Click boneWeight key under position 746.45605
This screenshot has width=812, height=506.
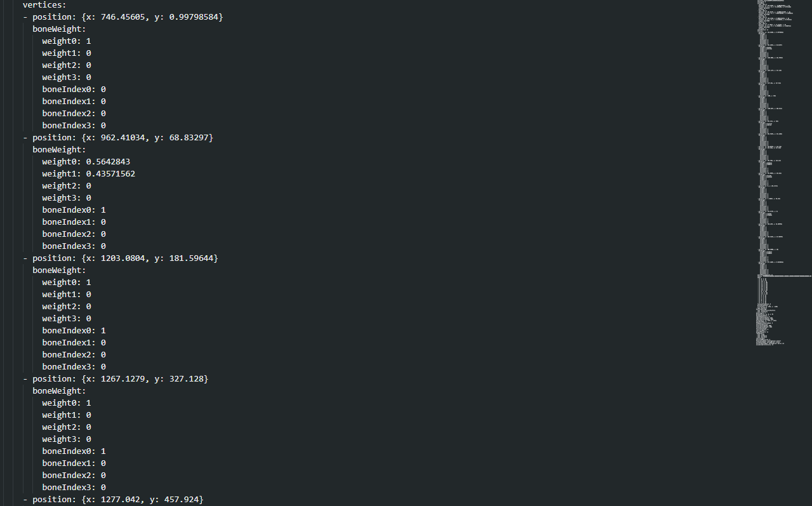click(x=59, y=29)
